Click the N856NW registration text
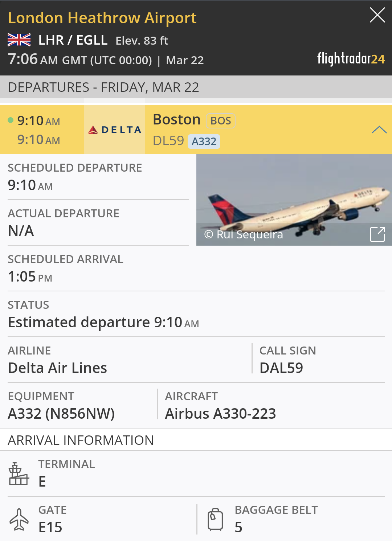Screen dimensions: 392x541 [80, 414]
